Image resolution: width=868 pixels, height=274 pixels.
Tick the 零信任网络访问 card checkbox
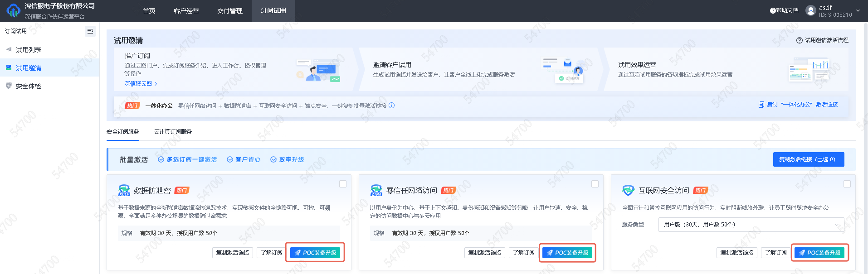tap(595, 184)
